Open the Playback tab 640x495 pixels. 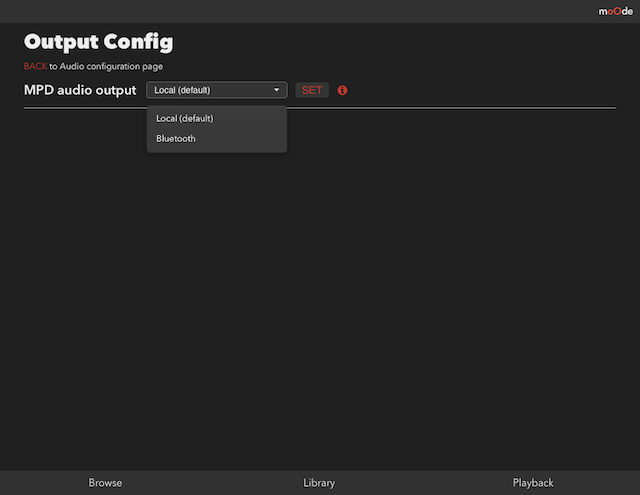pos(533,483)
